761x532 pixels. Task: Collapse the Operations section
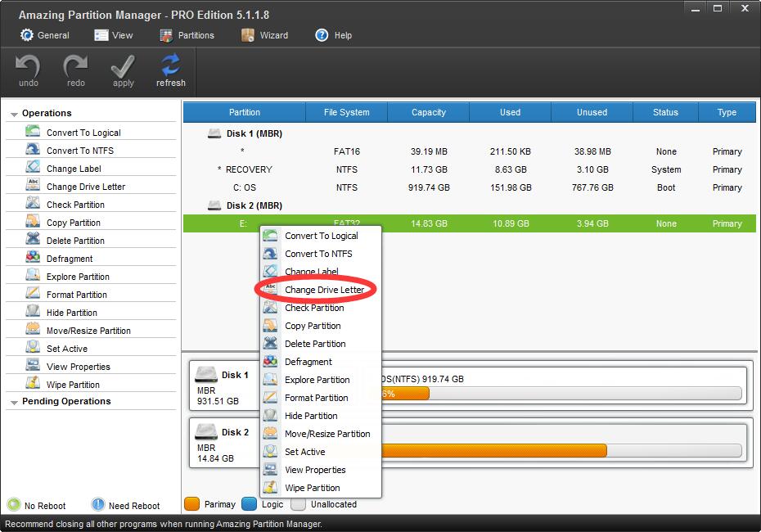(14, 114)
